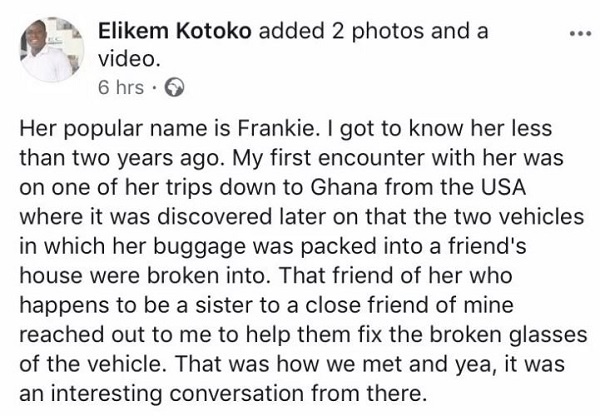Click the phrase 'house were broken into'
600x416 pixels.
click(142, 276)
